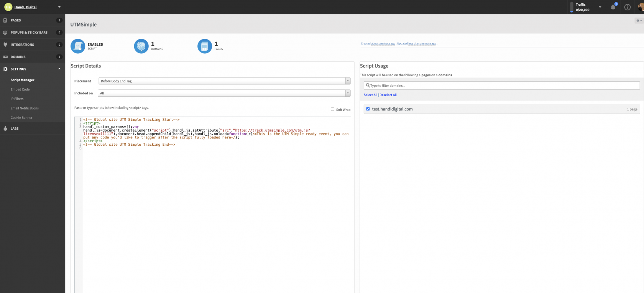Enable the Soft Wrap checkbox
The width and height of the screenshot is (644, 293).
[x=332, y=109]
